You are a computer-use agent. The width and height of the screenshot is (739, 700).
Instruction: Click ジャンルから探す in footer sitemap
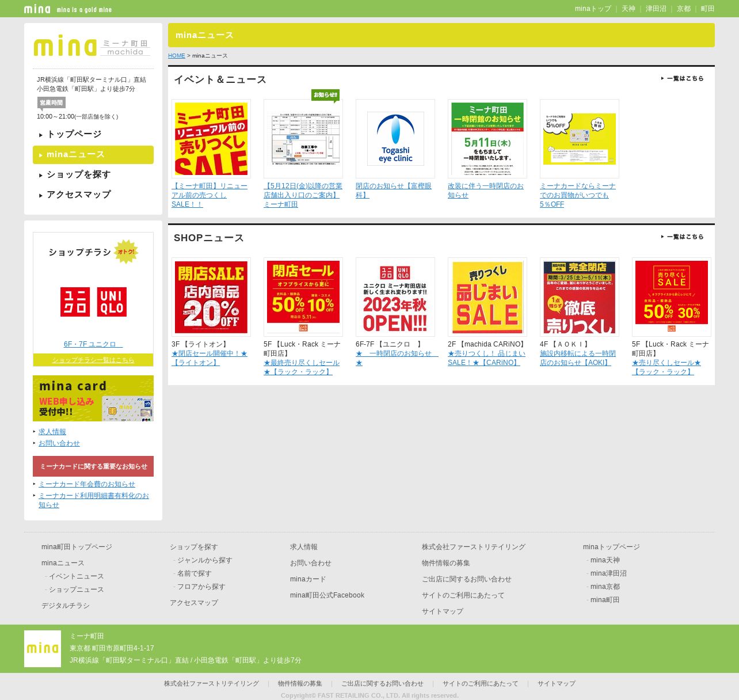point(205,560)
